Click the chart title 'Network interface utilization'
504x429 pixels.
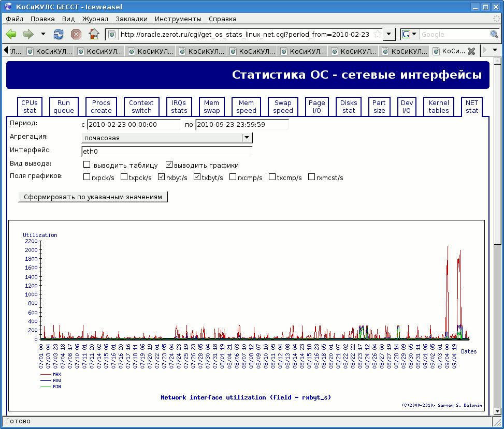[246, 397]
